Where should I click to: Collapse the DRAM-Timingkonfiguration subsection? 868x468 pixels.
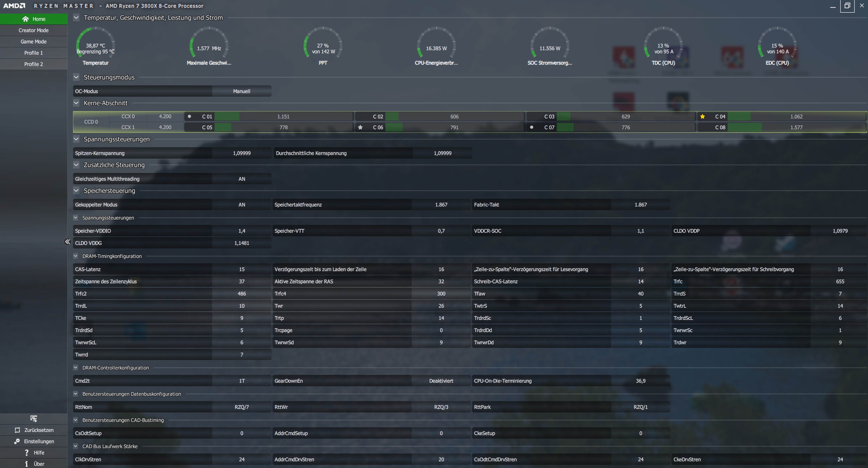75,256
